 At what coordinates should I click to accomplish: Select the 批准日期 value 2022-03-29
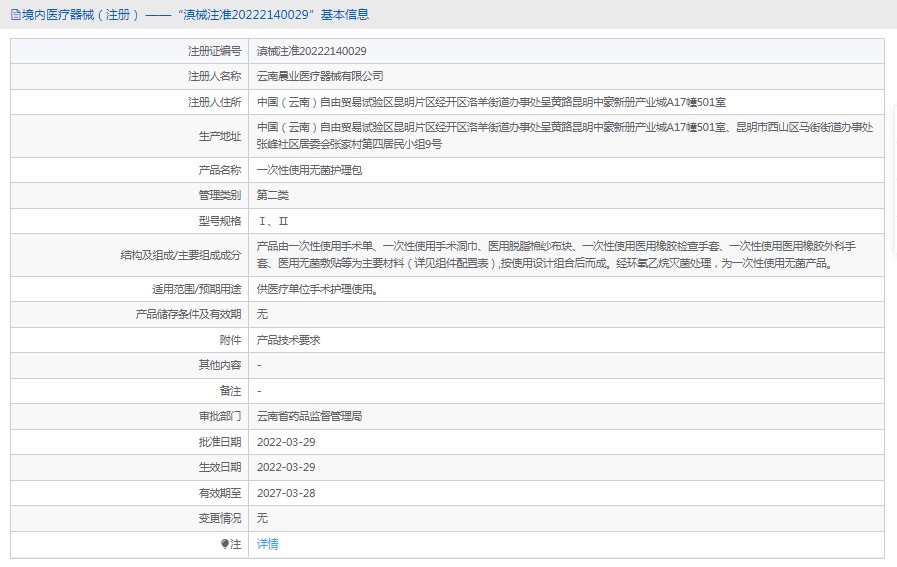point(286,442)
